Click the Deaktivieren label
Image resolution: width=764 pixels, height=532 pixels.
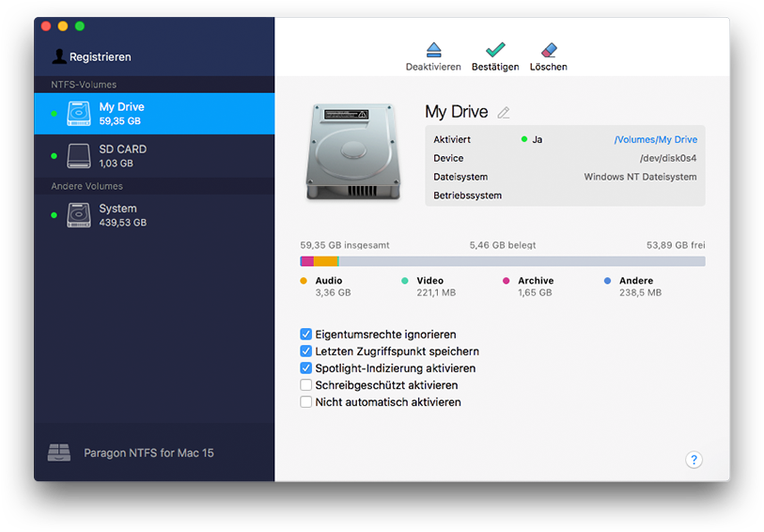tap(433, 67)
